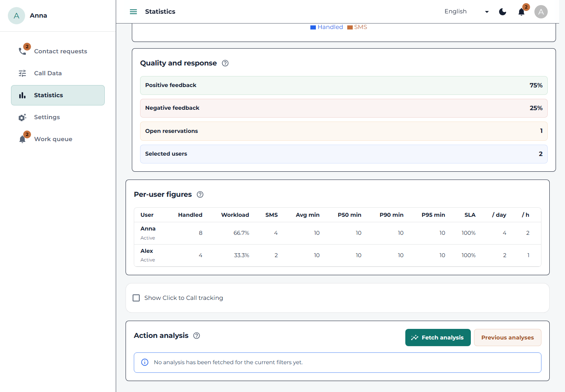The height and width of the screenshot is (392, 565).
Task: Click the SMS legend label
Action: tap(361, 27)
